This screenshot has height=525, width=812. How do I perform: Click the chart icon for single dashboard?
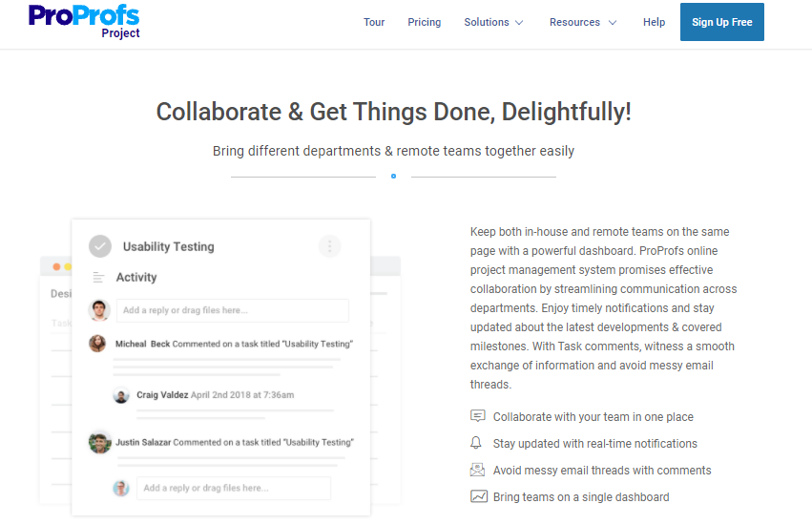[478, 496]
